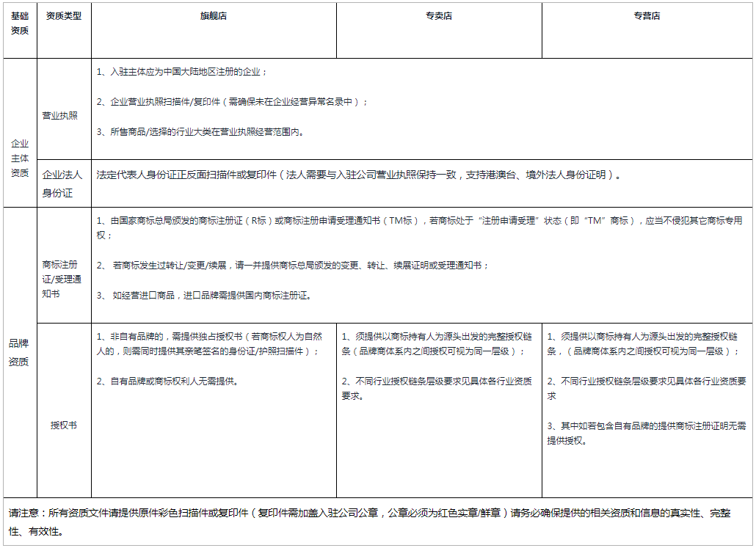Click the 旗舰店 column header
The image size is (756, 548).
click(212, 15)
